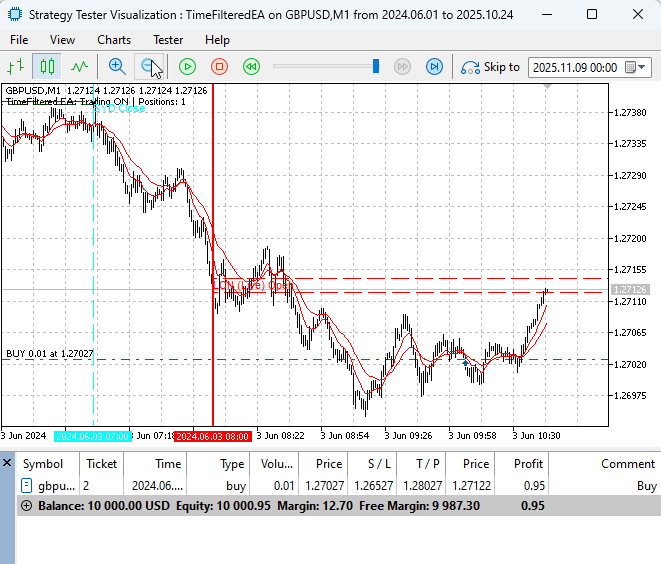This screenshot has width=661, height=564.
Task: Adjust the playback speed slider handle
Action: coord(376,66)
